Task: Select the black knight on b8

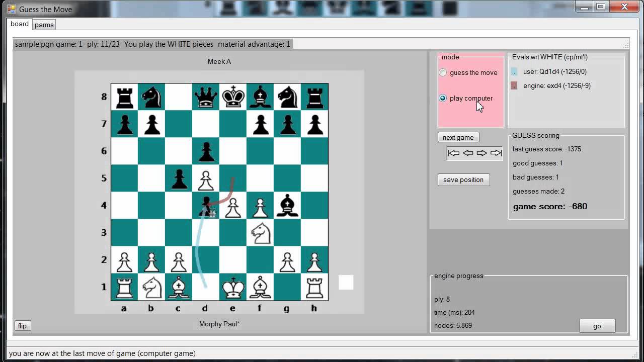Action: pos(151,97)
